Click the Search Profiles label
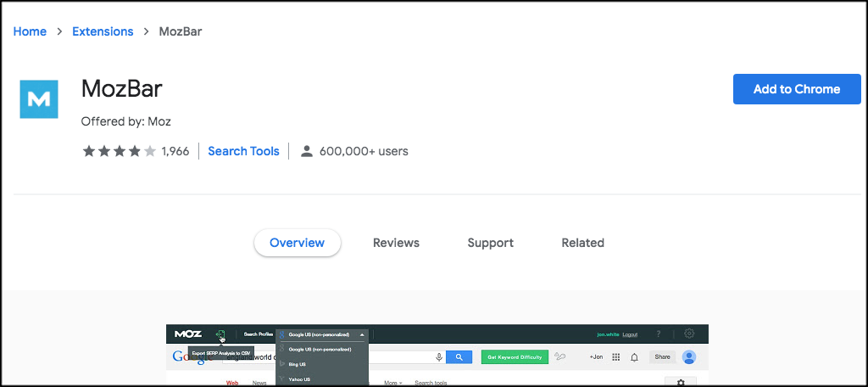Viewport: 868px width, 387px height. (x=259, y=334)
